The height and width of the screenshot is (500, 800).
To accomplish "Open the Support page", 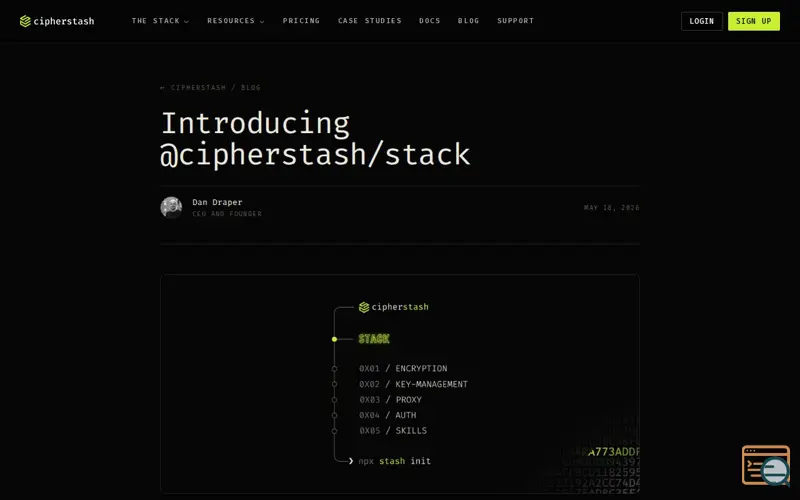I will pyautogui.click(x=515, y=21).
